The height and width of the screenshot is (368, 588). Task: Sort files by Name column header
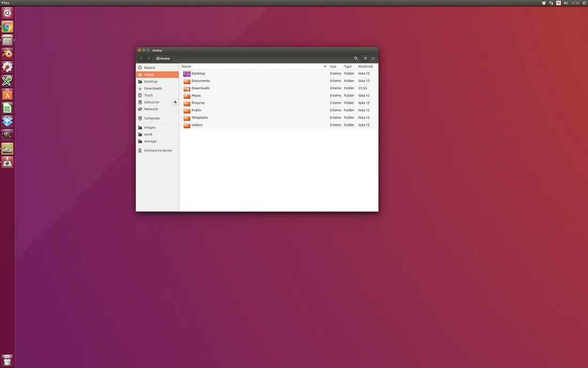click(x=186, y=66)
